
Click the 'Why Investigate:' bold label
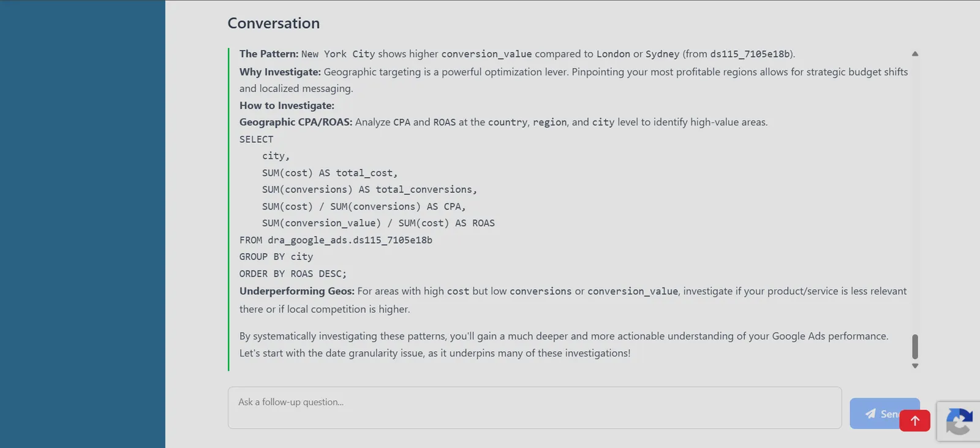click(280, 72)
